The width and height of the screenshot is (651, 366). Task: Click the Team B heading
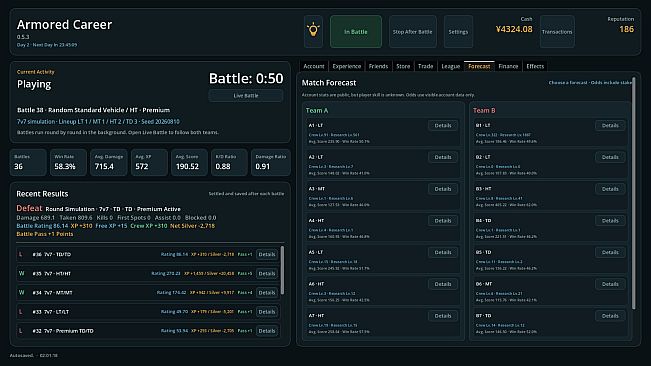click(484, 110)
